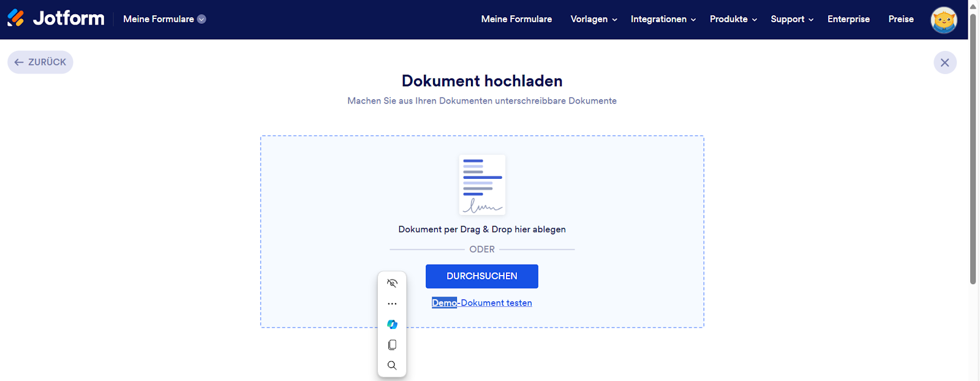Screen dimensions: 980x381
Task: Click the magnifier search icon in floating toolbar
Action: coord(392,366)
